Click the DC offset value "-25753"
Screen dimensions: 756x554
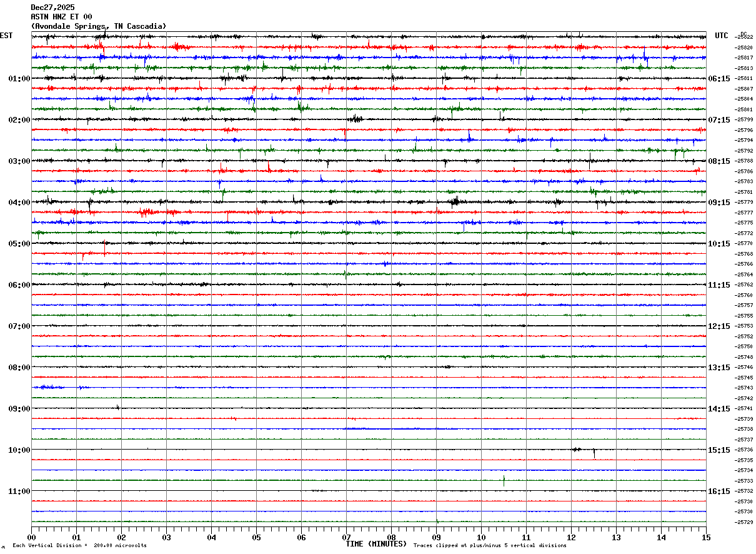click(744, 326)
